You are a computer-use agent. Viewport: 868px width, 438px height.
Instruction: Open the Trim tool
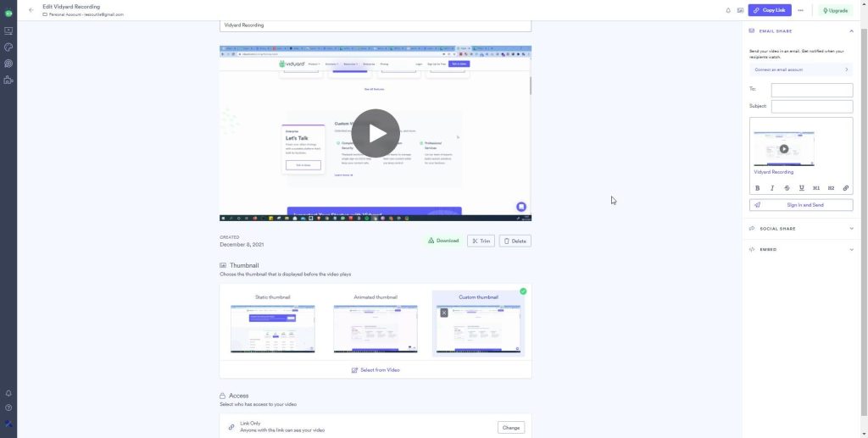point(481,241)
